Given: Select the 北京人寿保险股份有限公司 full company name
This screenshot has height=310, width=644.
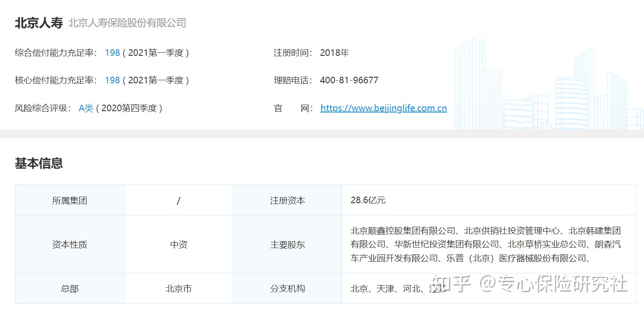Looking at the screenshot, I should click(127, 23).
